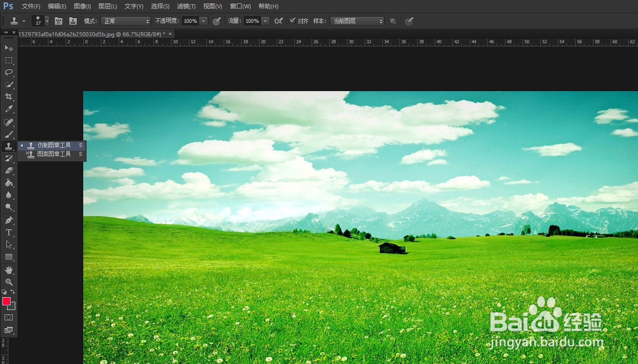Click the background color swatch
This screenshot has width=638, height=364.
click(x=13, y=307)
